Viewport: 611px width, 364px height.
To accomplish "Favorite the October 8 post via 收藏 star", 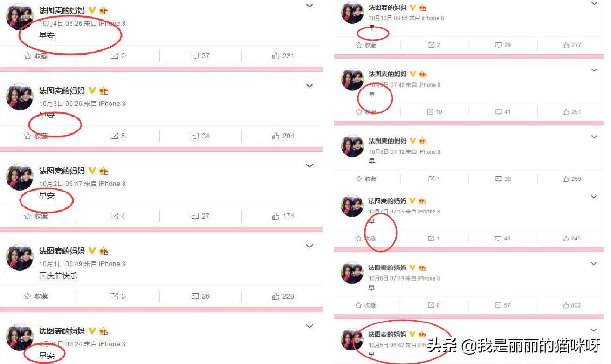I will click(x=366, y=179).
